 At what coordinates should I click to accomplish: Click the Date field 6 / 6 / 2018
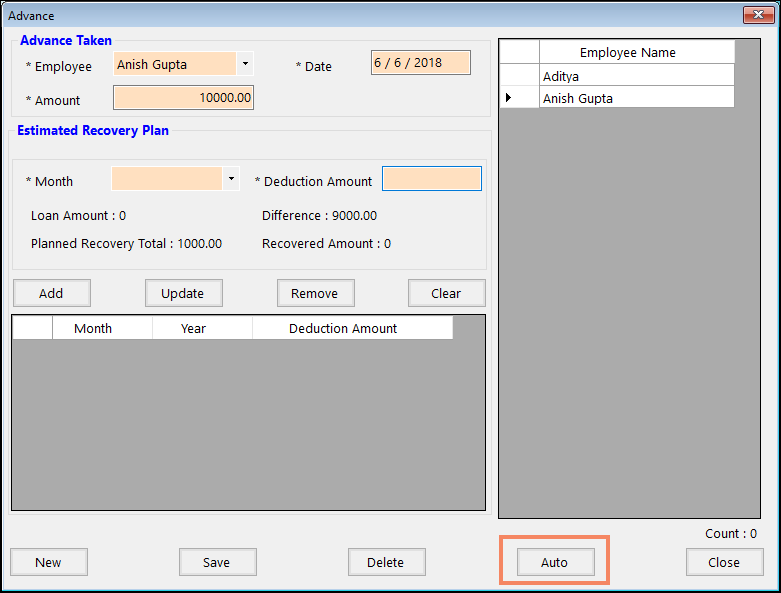421,63
